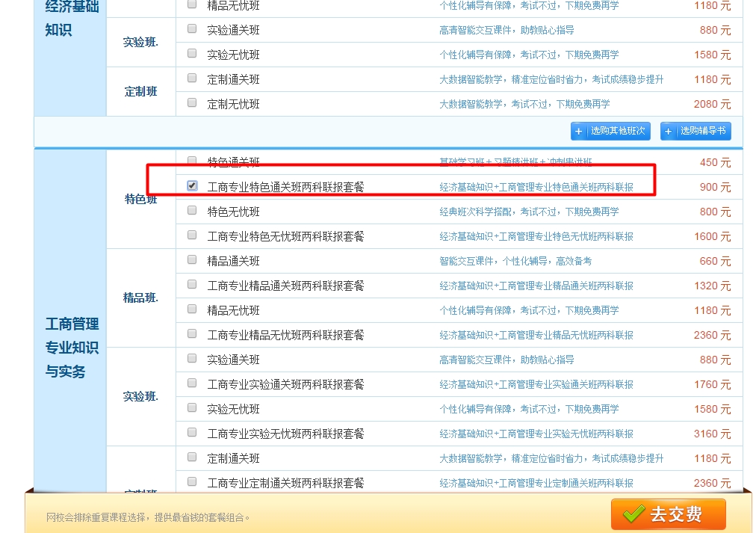Select the 精品通关班 checkbox
The height and width of the screenshot is (533, 756).
click(192, 261)
